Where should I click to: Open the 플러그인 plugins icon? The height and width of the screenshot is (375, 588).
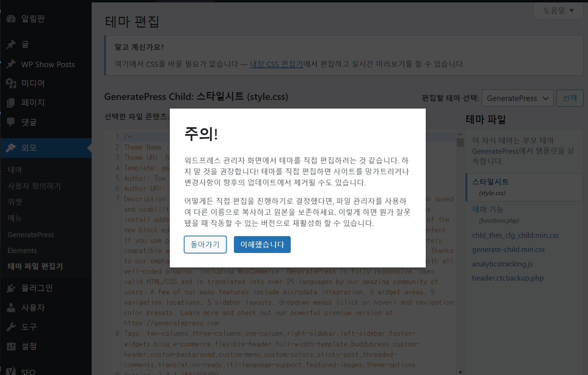[x=11, y=288]
